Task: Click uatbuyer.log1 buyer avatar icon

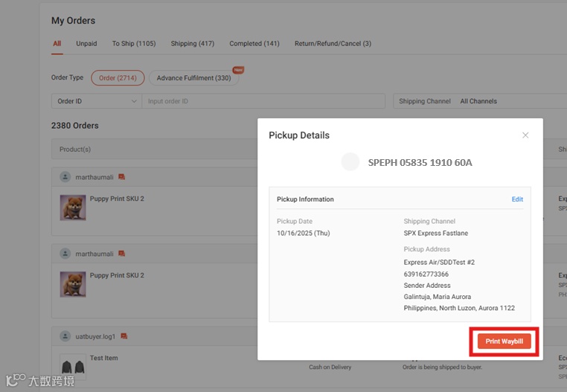Action: [x=65, y=336]
